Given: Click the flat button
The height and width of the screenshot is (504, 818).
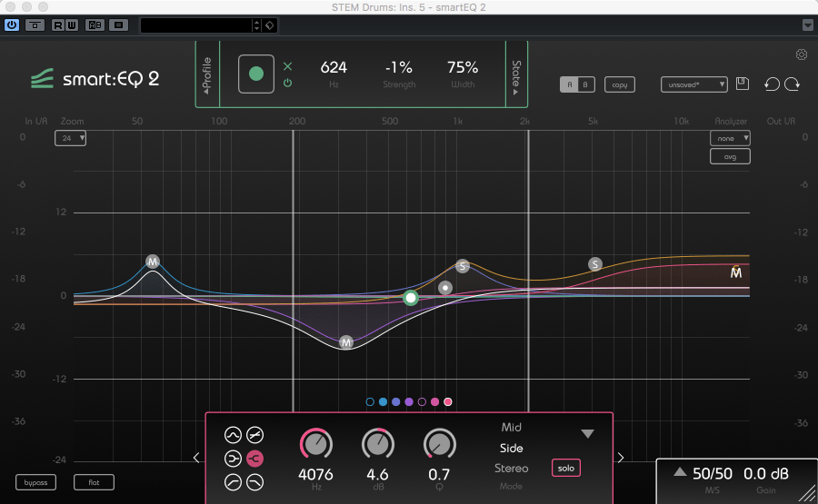Looking at the screenshot, I should (x=94, y=482).
